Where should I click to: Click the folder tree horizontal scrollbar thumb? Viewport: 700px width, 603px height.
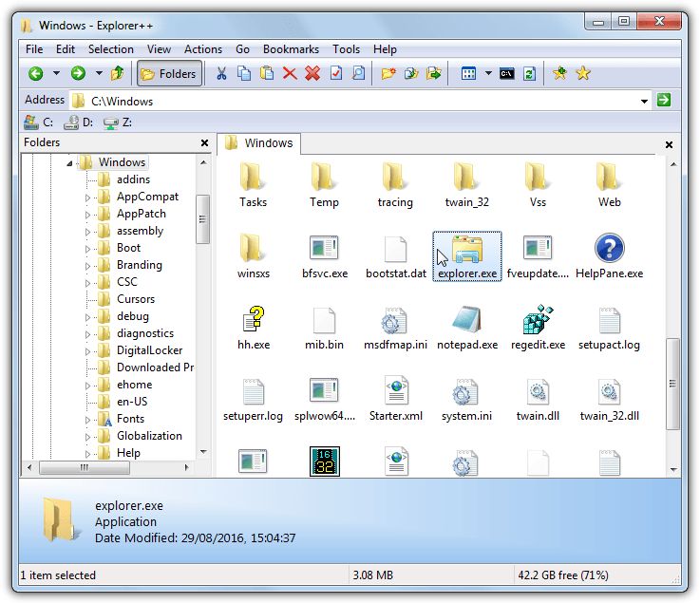(x=85, y=467)
